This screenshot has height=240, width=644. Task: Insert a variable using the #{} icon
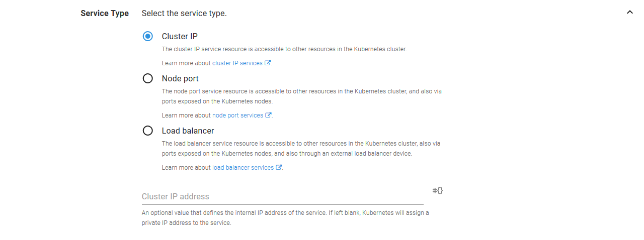tap(438, 191)
